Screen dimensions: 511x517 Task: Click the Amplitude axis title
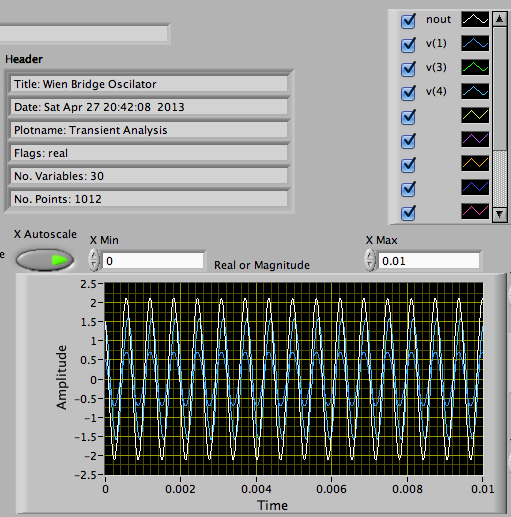(x=62, y=377)
